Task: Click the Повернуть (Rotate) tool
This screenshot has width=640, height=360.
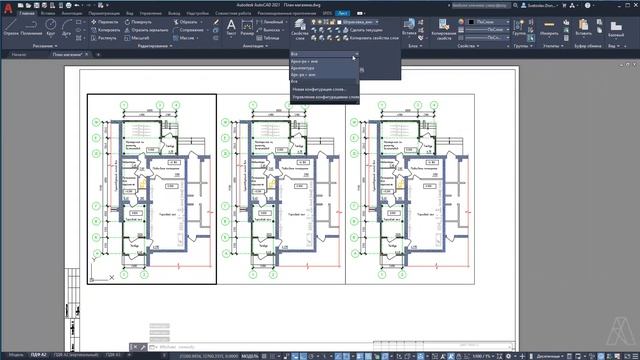Action: coord(138,22)
